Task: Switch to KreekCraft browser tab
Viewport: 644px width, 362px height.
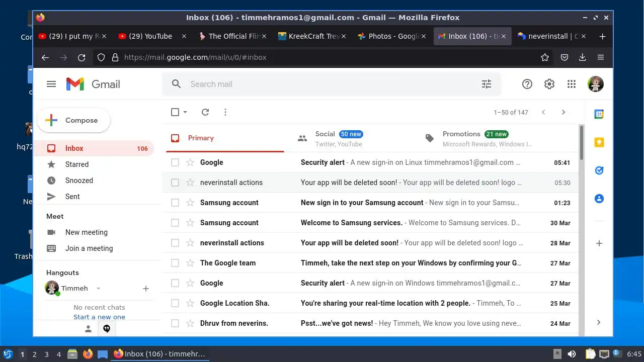Action: [x=312, y=36]
